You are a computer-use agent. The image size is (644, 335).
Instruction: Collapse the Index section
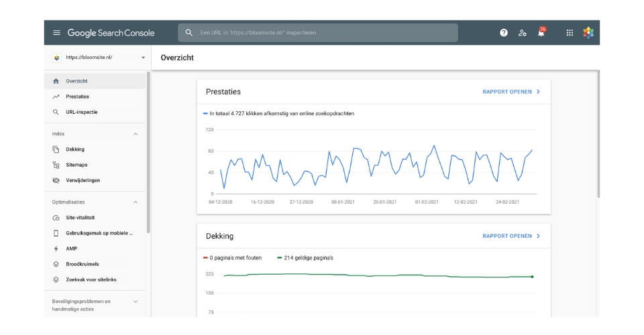pyautogui.click(x=136, y=134)
